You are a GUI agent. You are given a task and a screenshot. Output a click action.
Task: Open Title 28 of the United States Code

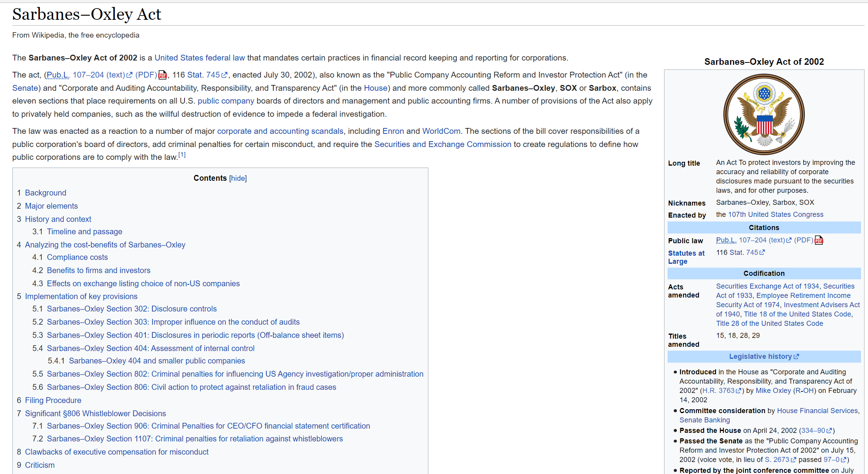point(770,323)
